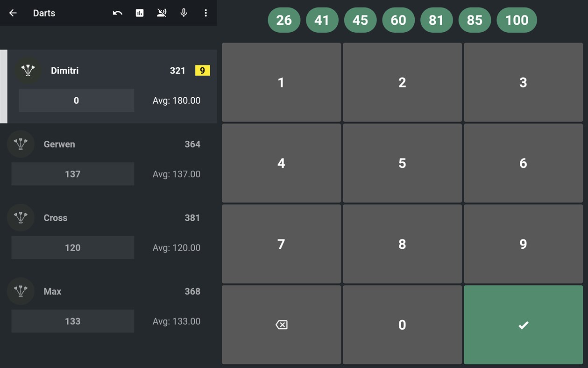Open the statistics chart icon

(x=139, y=13)
